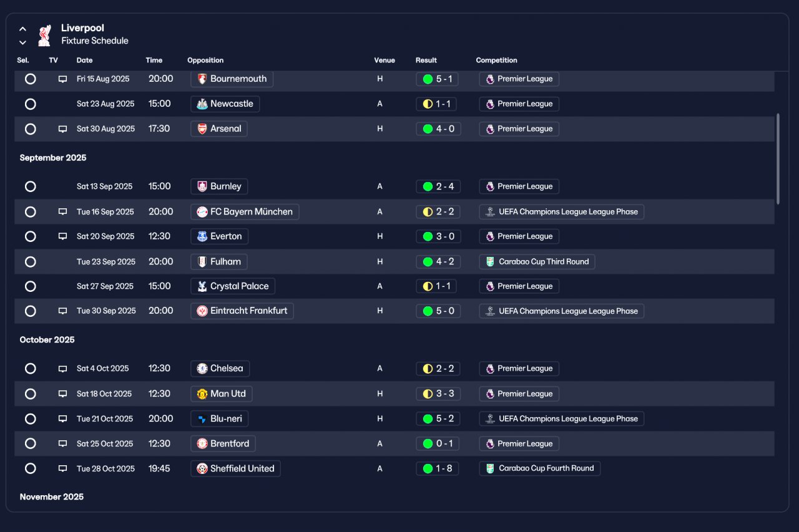Open the FC Bayern München opposition link
Viewport: 799px width, 532px height.
coord(245,211)
